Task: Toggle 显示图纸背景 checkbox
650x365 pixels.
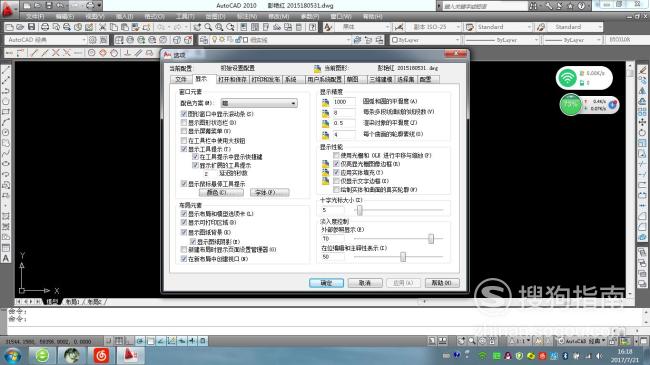Action: coord(184,232)
